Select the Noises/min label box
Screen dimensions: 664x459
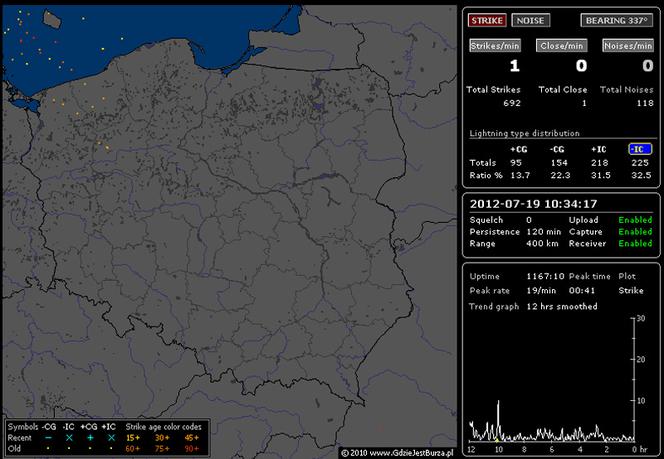click(x=628, y=46)
